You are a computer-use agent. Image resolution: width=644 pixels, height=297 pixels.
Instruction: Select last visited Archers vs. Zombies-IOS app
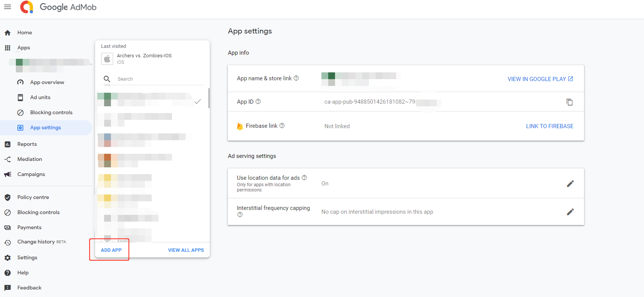pyautogui.click(x=144, y=58)
